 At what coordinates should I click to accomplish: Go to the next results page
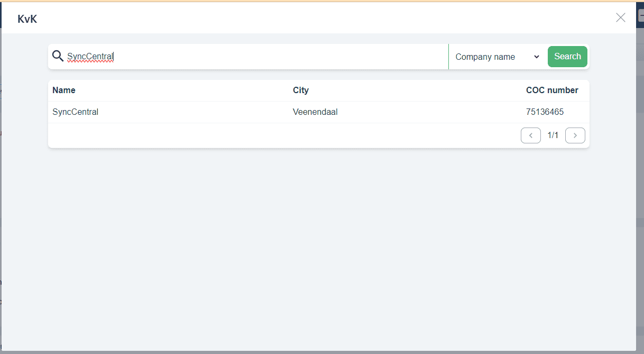(575, 135)
